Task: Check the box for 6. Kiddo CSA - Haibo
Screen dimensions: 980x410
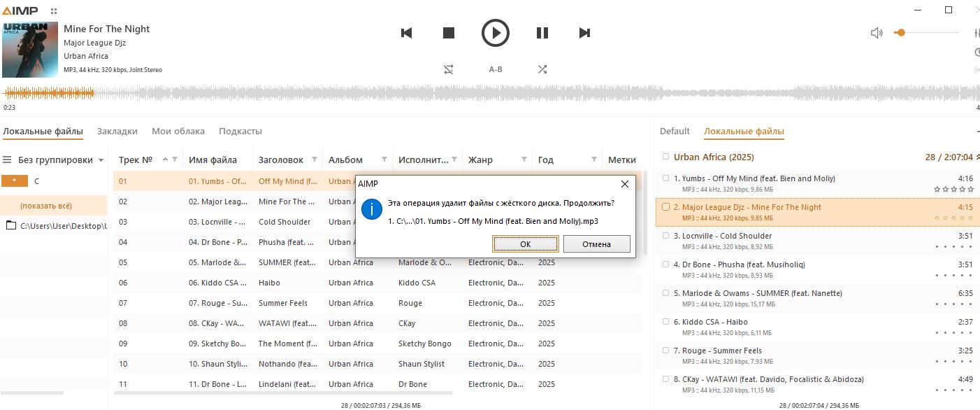Action: coord(666,322)
